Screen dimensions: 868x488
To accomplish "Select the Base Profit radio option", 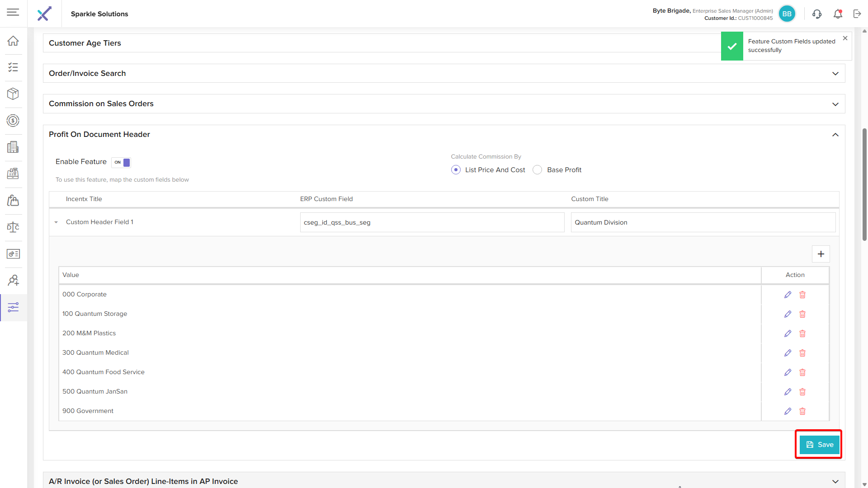I will coord(537,170).
